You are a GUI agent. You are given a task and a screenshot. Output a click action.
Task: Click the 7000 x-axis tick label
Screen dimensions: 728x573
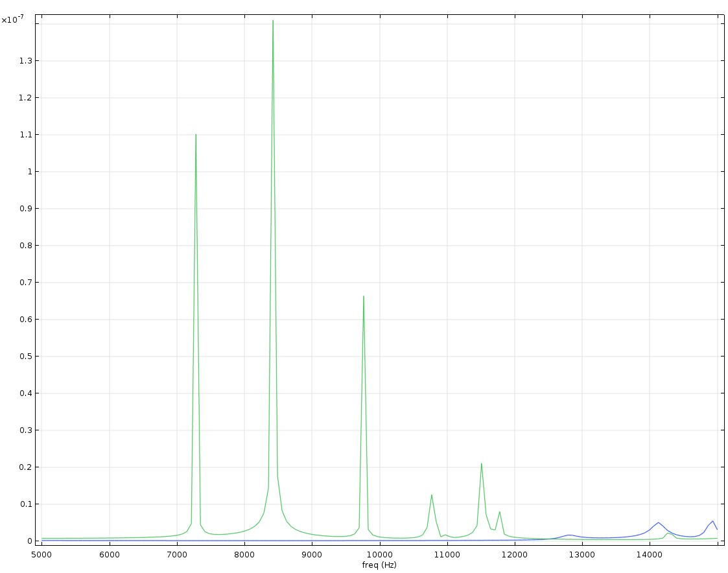[x=177, y=554]
